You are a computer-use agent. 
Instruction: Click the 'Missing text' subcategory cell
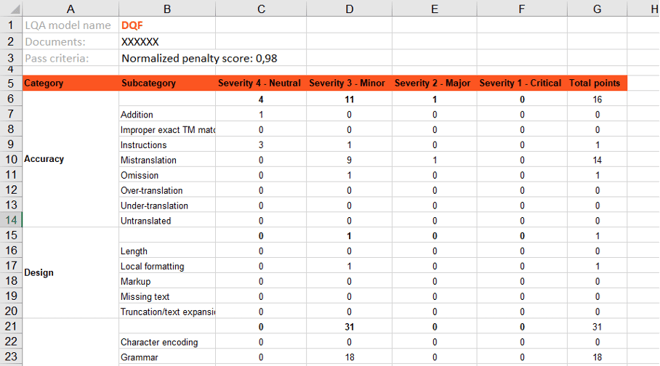pos(167,296)
